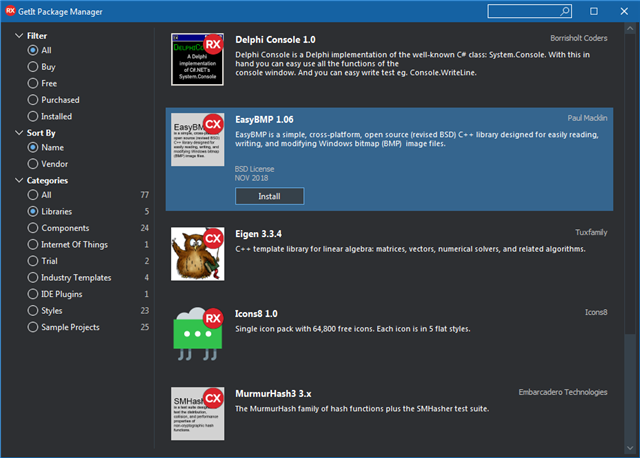The width and height of the screenshot is (640, 458).
Task: Open the Delphi Console package thumbnail
Action: coord(197,60)
